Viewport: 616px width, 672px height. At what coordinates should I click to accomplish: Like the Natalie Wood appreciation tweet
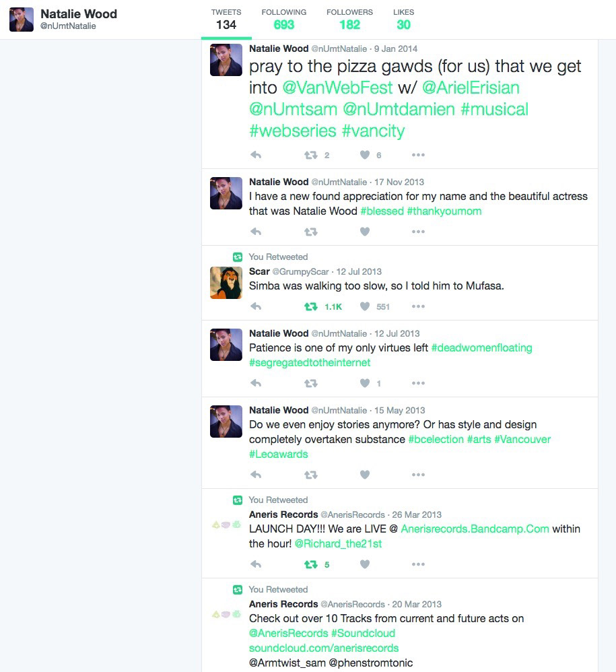click(364, 232)
